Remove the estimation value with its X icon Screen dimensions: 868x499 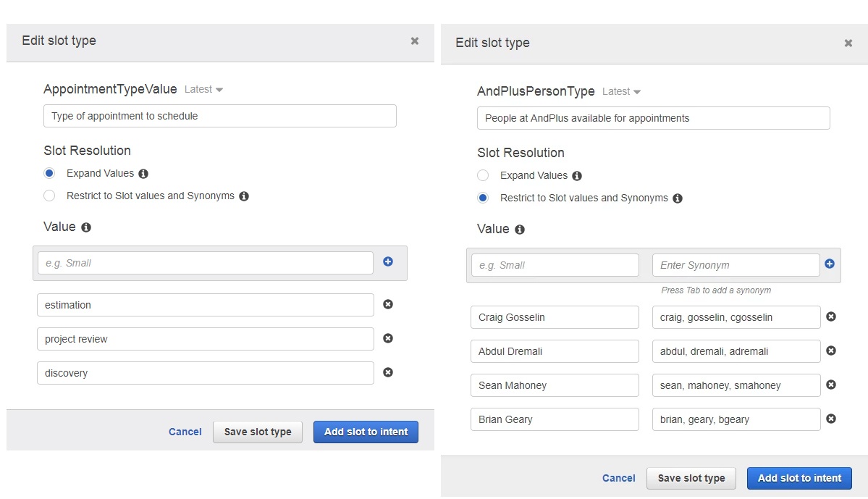(x=388, y=304)
